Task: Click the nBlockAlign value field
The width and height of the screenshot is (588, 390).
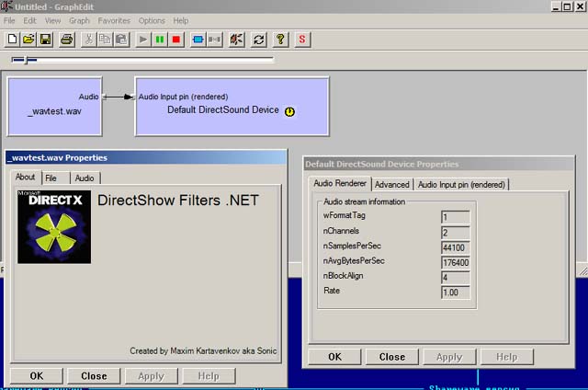Action: point(456,278)
